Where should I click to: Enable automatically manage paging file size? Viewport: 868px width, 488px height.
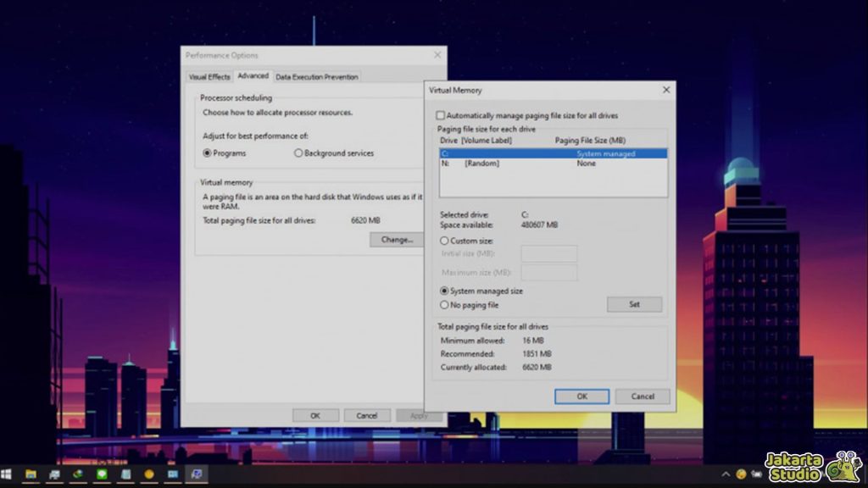(440, 115)
